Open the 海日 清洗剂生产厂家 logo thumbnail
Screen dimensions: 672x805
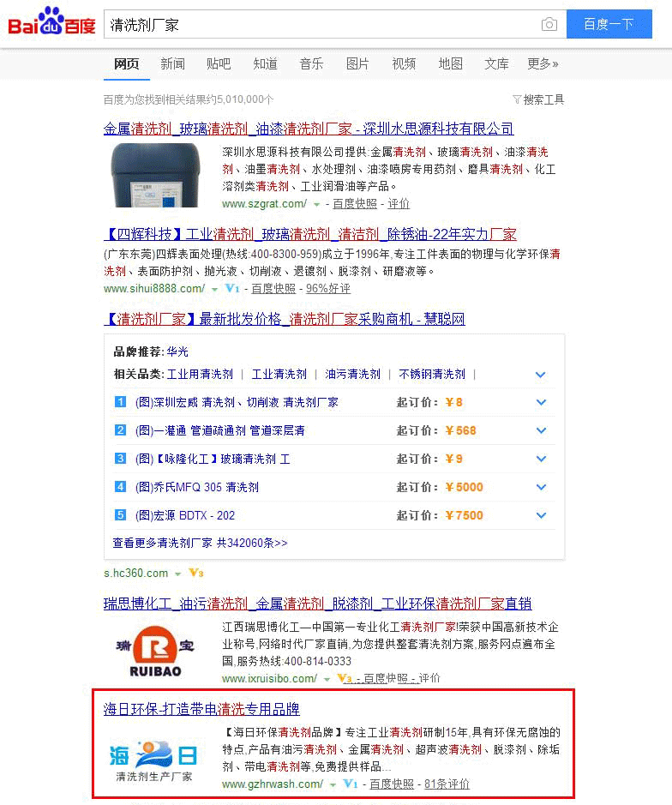pyautogui.click(x=153, y=761)
